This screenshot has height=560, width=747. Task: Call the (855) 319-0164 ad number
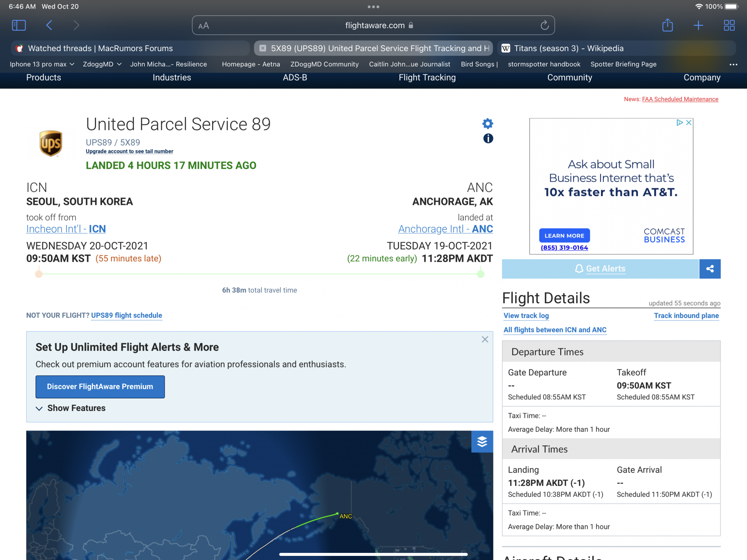click(x=564, y=248)
